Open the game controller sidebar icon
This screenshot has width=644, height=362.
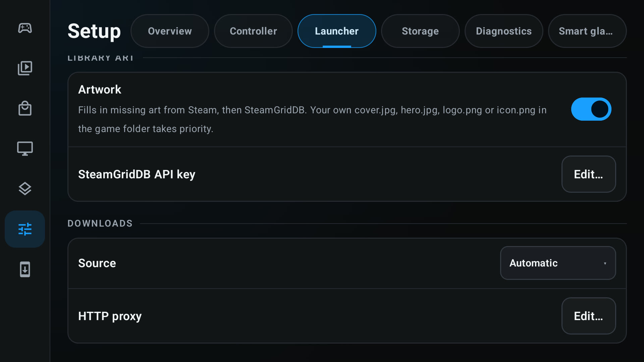pyautogui.click(x=25, y=28)
